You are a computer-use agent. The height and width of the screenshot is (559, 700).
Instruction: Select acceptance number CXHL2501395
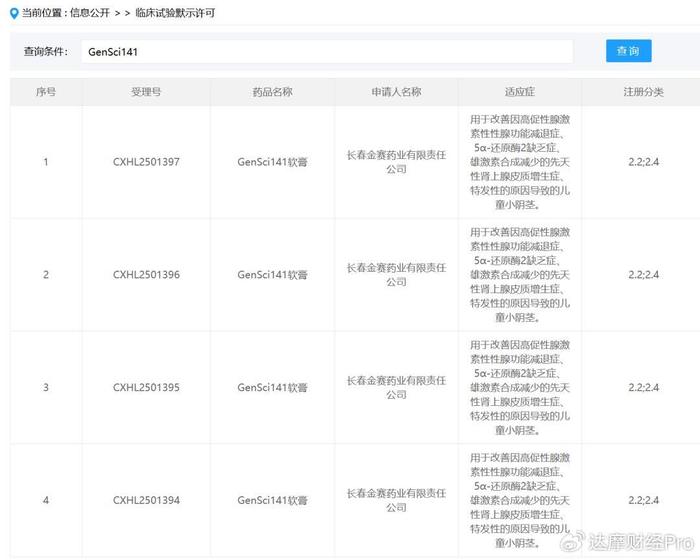tap(146, 387)
